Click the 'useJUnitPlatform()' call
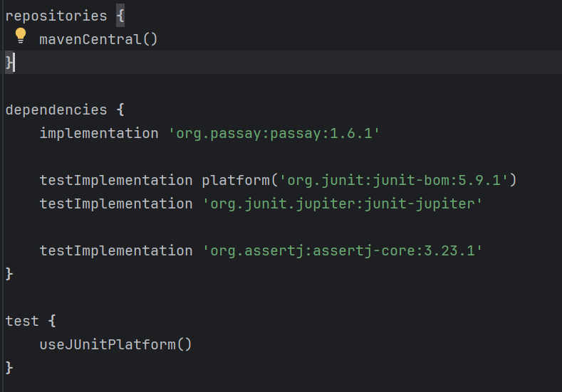Image resolution: width=562 pixels, height=392 pixels. (115, 344)
